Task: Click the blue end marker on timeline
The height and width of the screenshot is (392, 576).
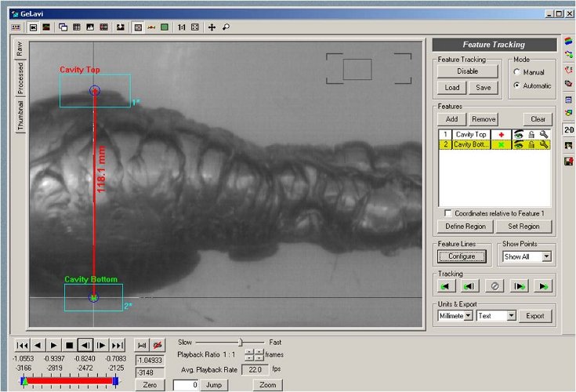Action: (x=115, y=381)
